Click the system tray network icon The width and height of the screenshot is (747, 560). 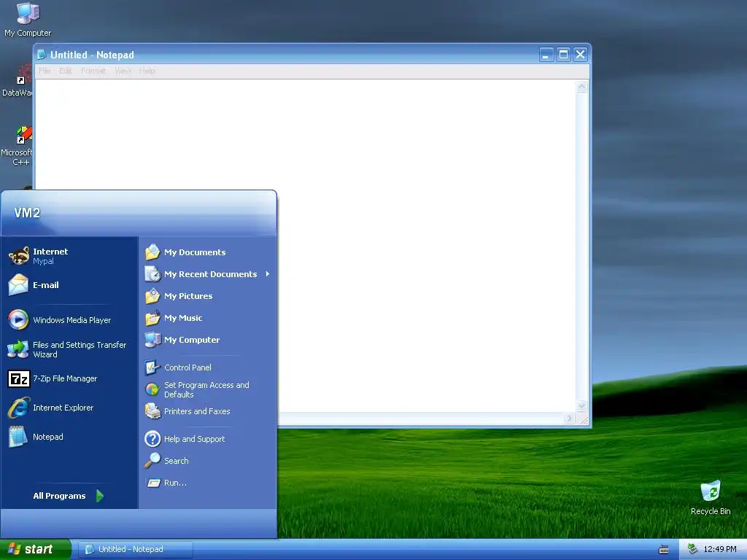tap(692, 549)
